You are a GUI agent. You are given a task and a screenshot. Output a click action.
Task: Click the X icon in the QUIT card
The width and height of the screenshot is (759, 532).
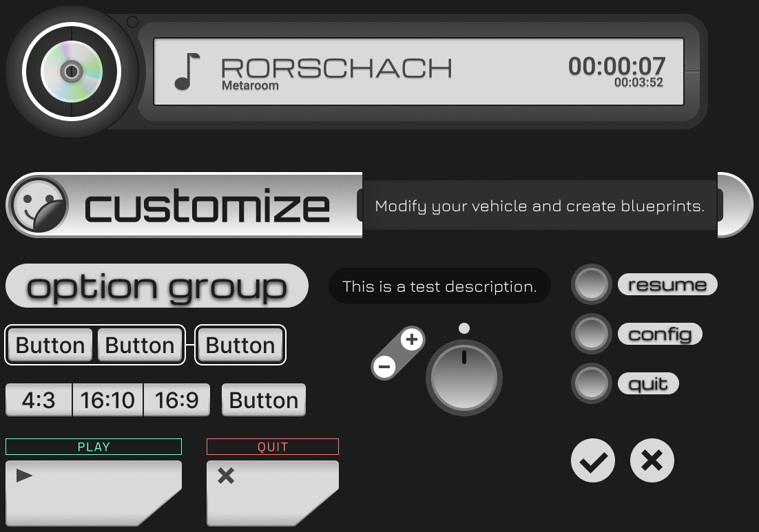tap(226, 476)
